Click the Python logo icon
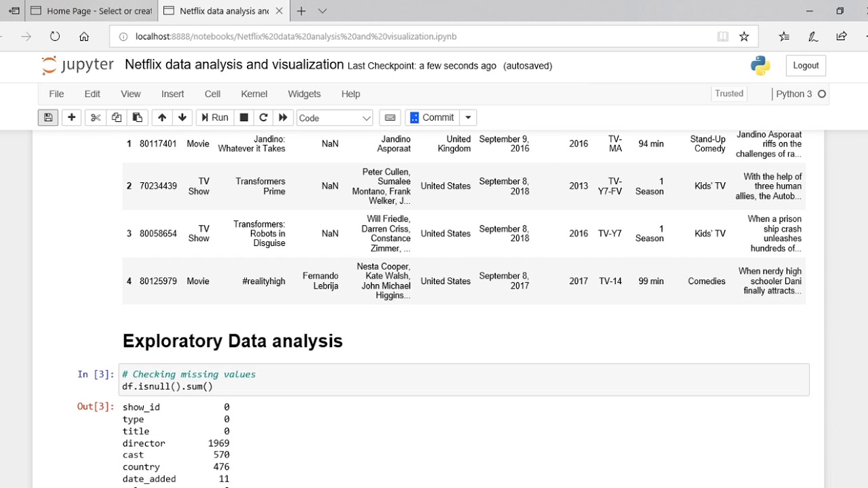The width and height of the screenshot is (868, 488). 760,65
